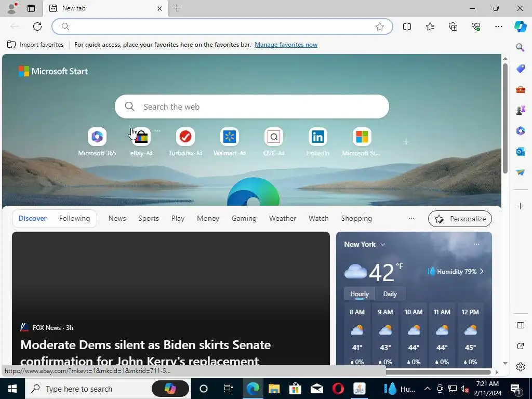532x399 pixels.
Task: Open Settings and more menu
Action: (x=498, y=26)
